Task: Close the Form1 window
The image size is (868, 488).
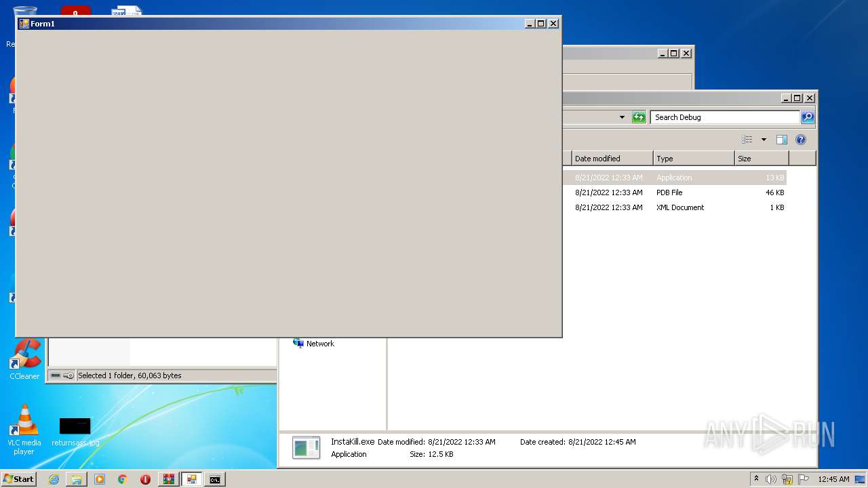Action: 553,24
